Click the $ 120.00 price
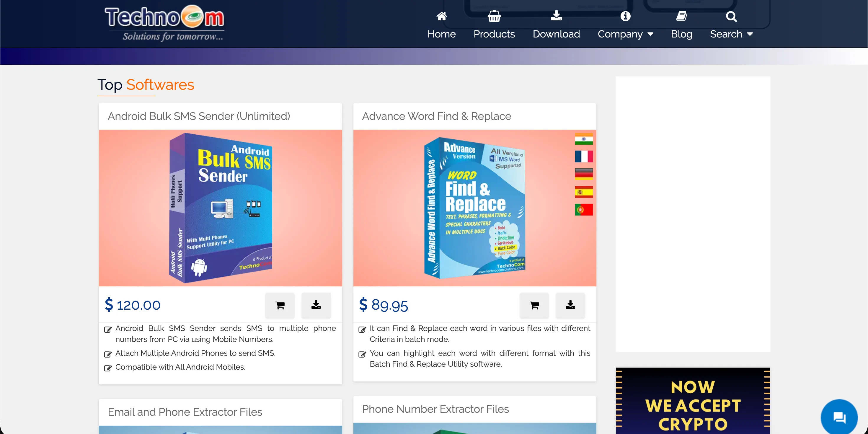The width and height of the screenshot is (868, 434). pyautogui.click(x=133, y=305)
